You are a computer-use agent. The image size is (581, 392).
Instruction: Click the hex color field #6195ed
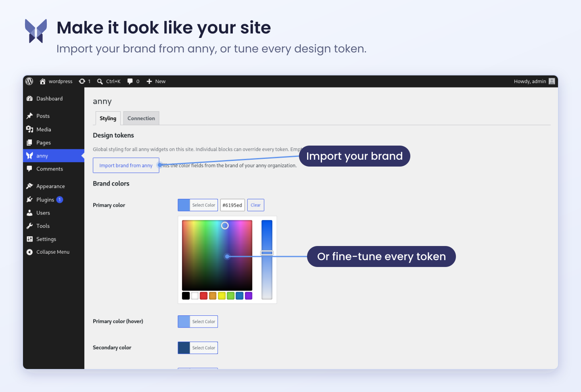[232, 205]
